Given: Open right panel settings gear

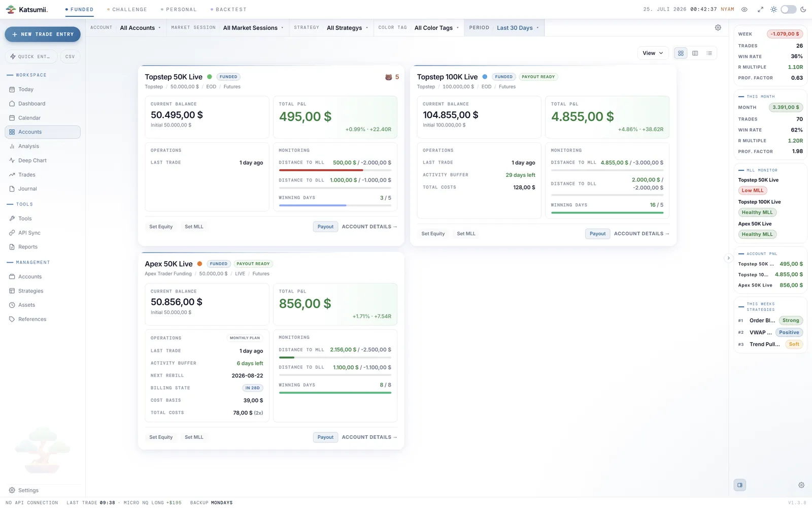Looking at the screenshot, I should (x=801, y=485).
